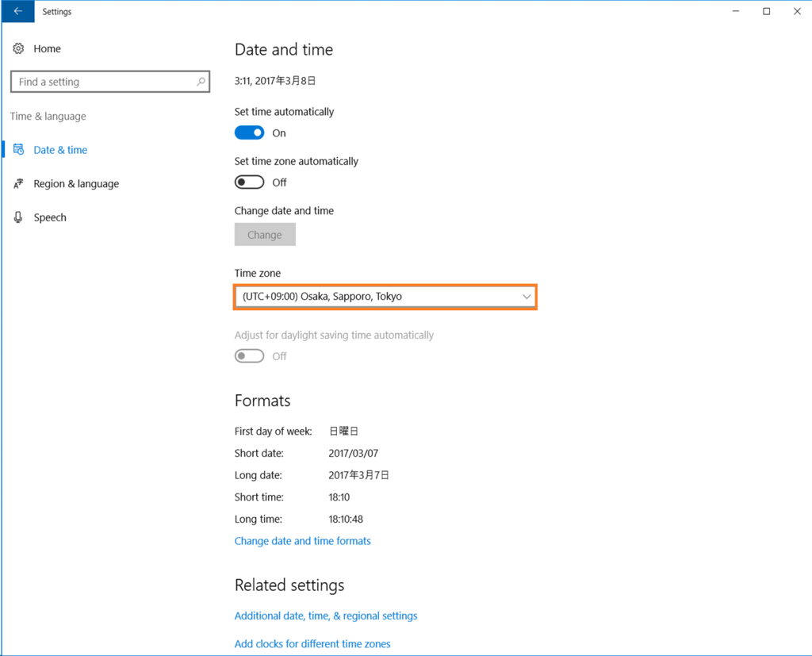Select the Date & time calendar icon
Viewport: 812px width, 656px height.
click(19, 150)
